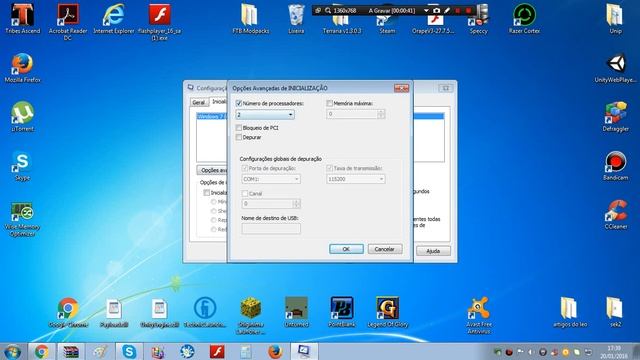Click Ajuda button in the Configuração window
The width and height of the screenshot is (640, 360).
click(433, 251)
